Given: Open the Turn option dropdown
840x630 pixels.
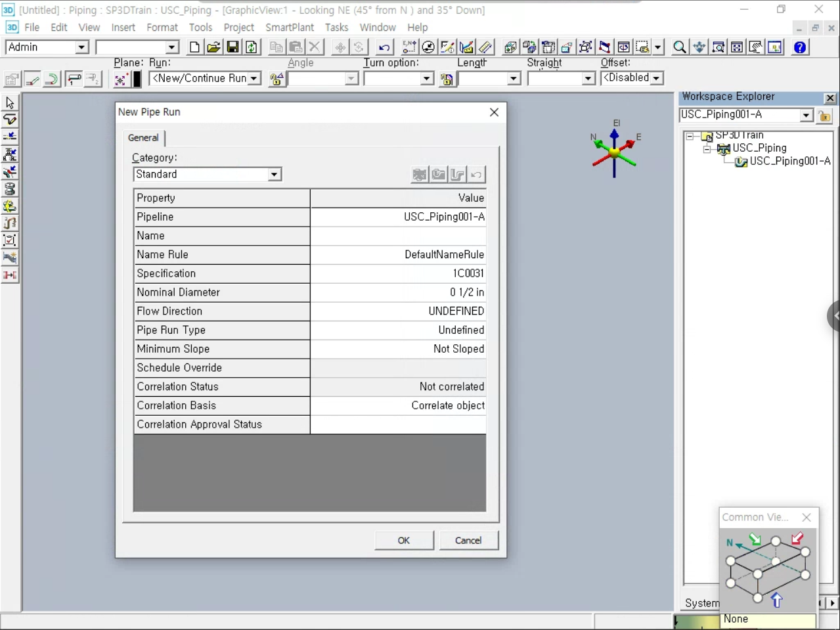Looking at the screenshot, I should (x=426, y=79).
